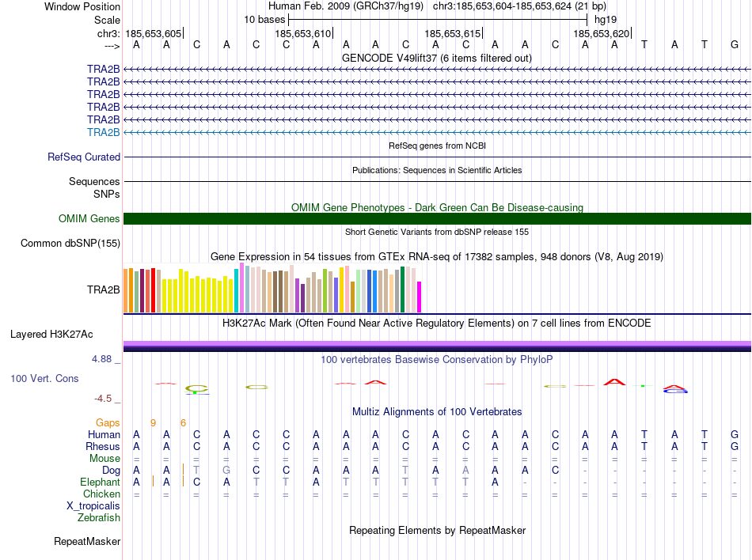752x560 pixels.
Task: Click the light-blue TRA2B transcript label
Action: [x=104, y=132]
